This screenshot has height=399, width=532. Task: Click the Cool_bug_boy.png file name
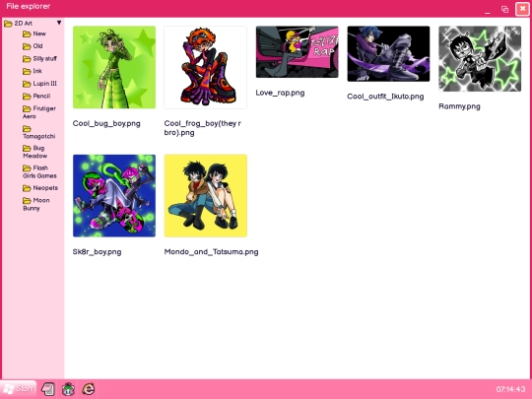tap(106, 123)
